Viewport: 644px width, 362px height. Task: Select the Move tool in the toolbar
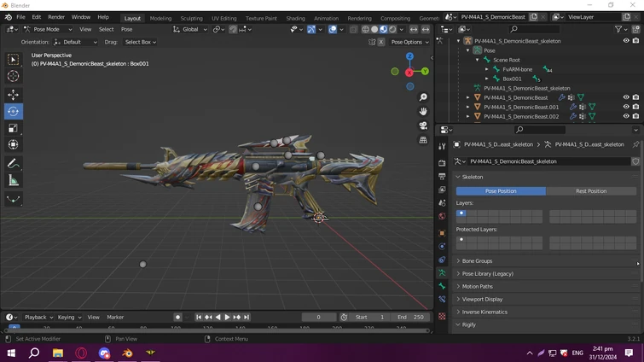(x=13, y=95)
